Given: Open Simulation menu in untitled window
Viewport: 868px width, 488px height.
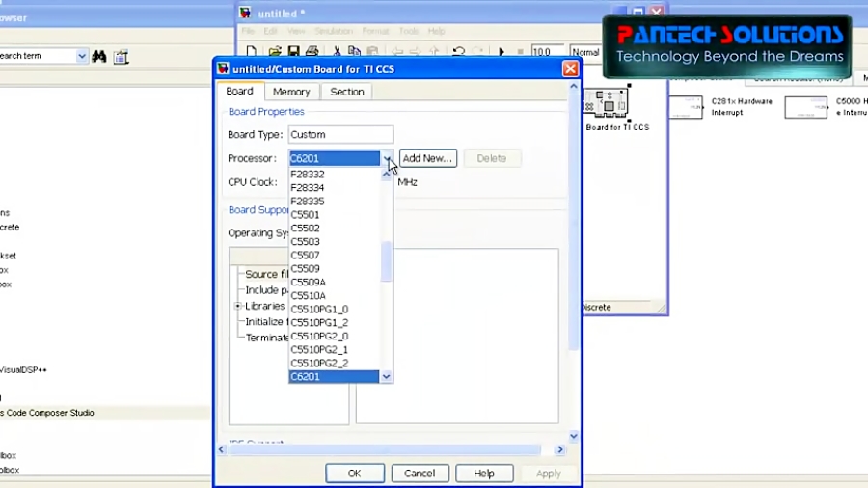Looking at the screenshot, I should [334, 31].
